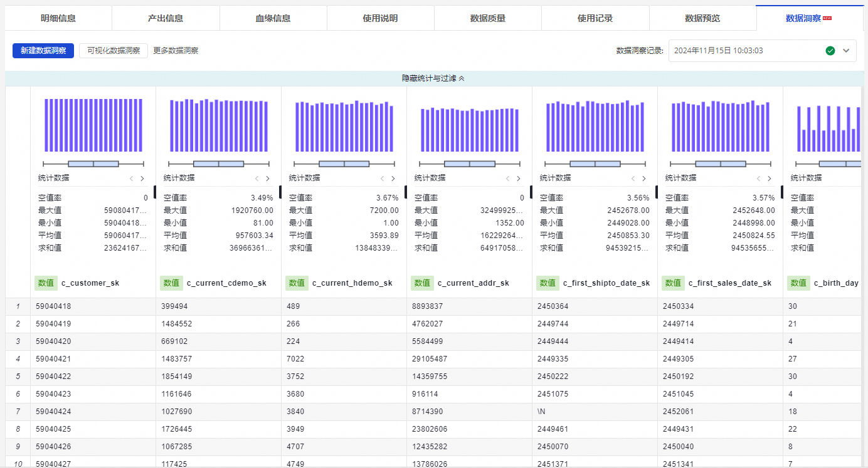Switch to the 数据预览 tab
Viewport: 868px width, 468px height.
click(702, 18)
